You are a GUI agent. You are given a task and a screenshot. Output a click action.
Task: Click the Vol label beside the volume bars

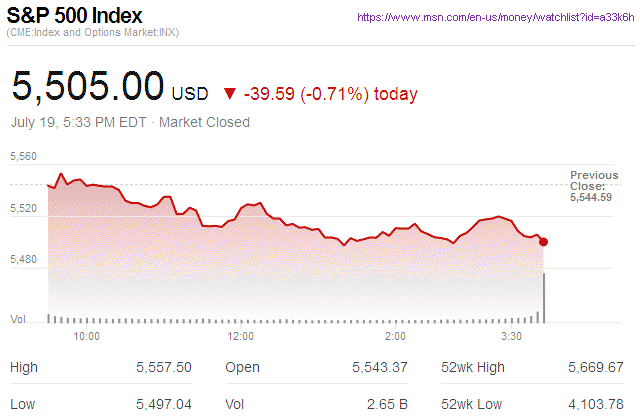pos(17,319)
